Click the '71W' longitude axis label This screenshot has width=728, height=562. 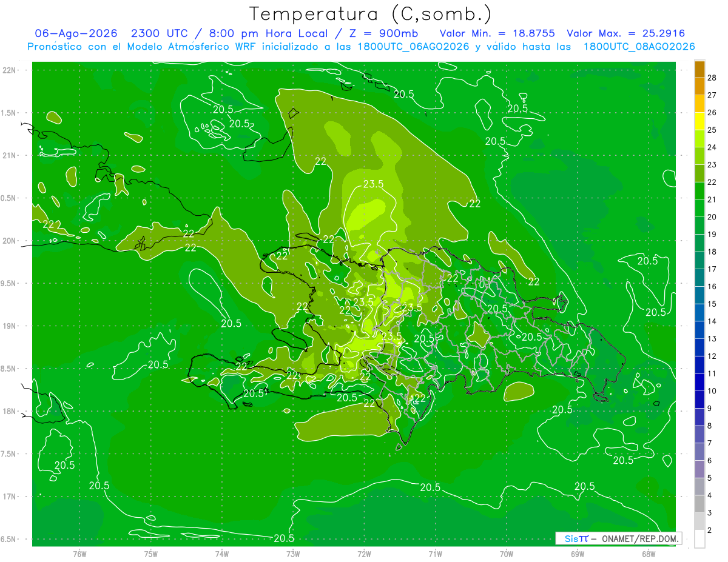pyautogui.click(x=435, y=554)
